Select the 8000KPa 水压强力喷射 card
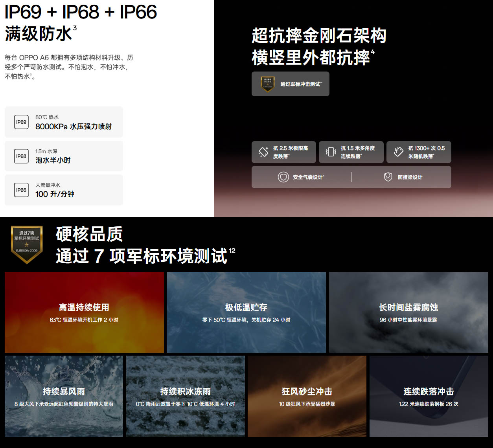This screenshot has height=448, width=493. [x=64, y=122]
